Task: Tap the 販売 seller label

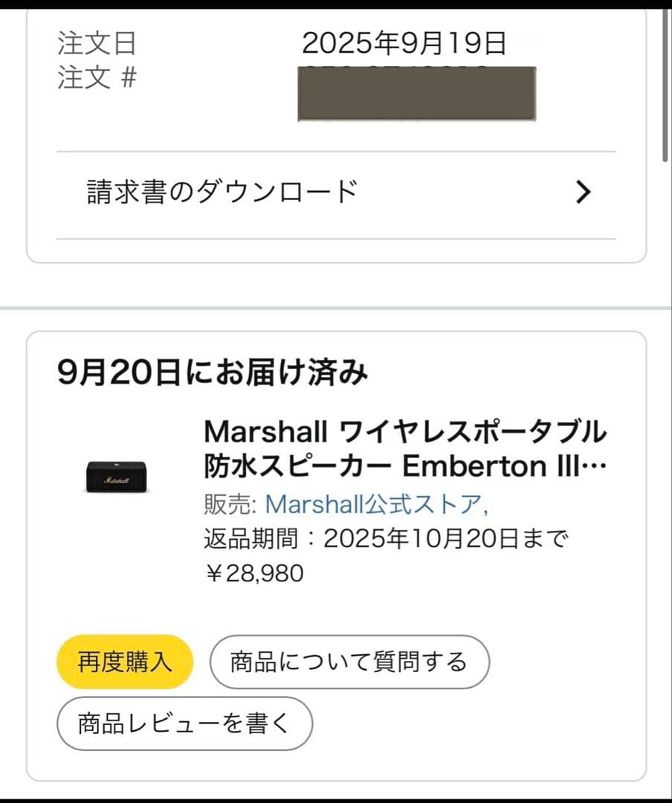Action: pos(224,505)
